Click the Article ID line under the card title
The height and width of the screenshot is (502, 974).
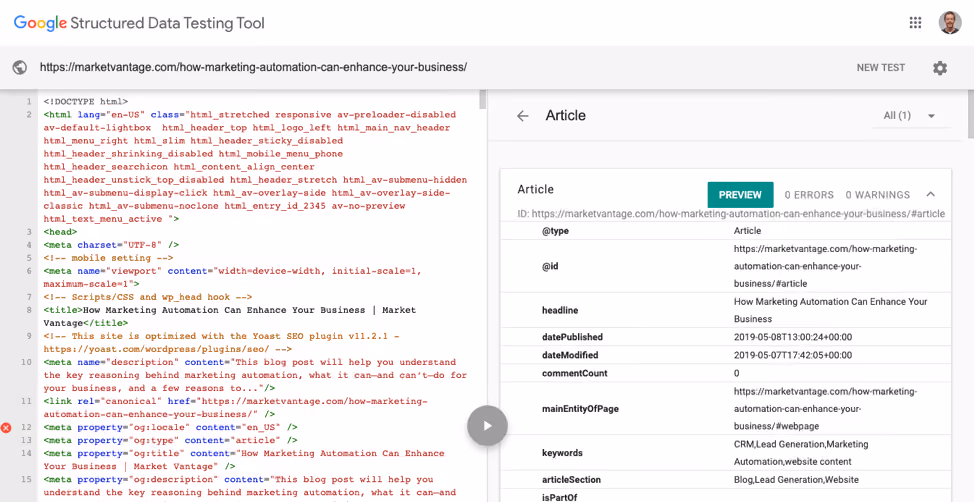(x=731, y=213)
